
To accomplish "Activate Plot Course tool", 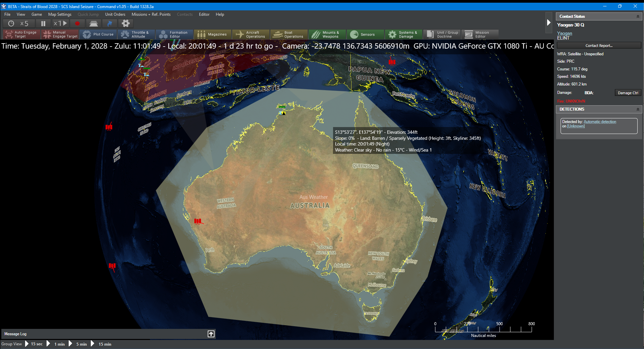I will click(98, 34).
